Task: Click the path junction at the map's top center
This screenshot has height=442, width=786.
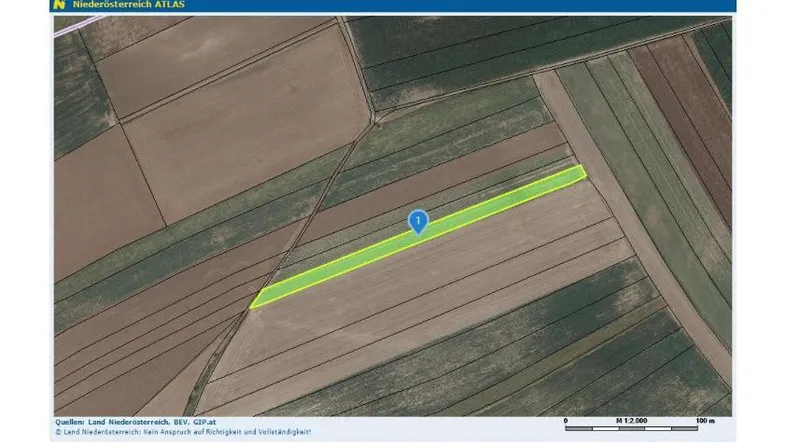Action: pos(374,119)
